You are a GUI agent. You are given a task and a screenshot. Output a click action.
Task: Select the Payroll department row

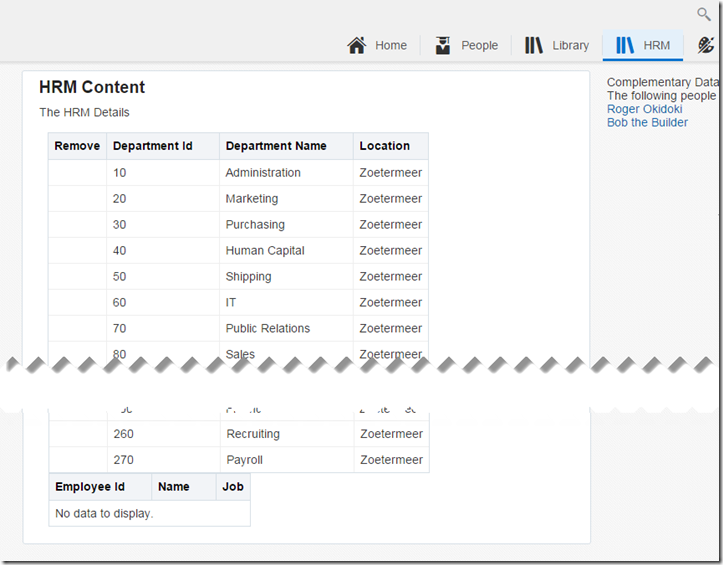(244, 460)
